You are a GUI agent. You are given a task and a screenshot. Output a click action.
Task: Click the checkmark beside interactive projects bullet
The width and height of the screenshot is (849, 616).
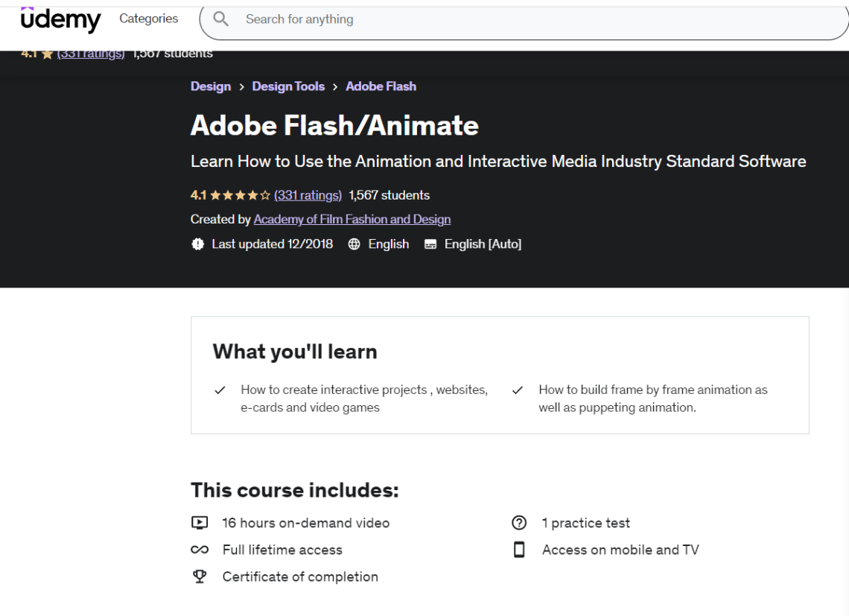(220, 389)
